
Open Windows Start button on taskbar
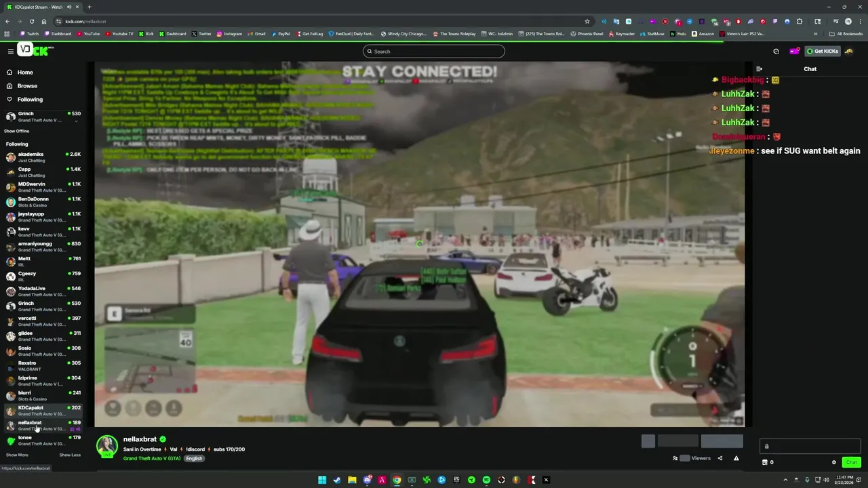[322, 480]
